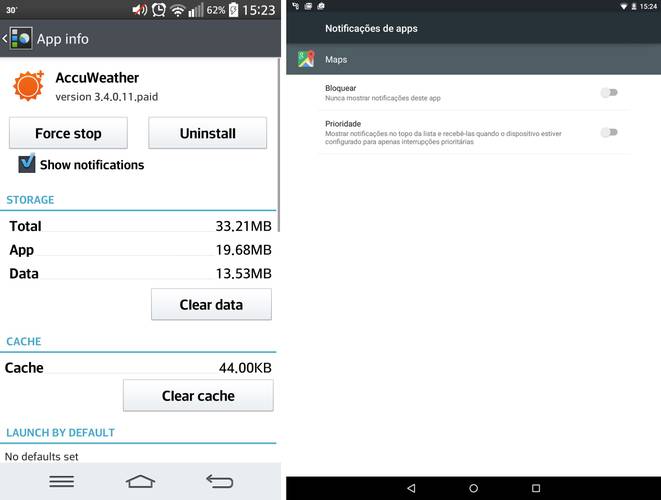Tap the AccuWeather sun app icon

(28, 86)
